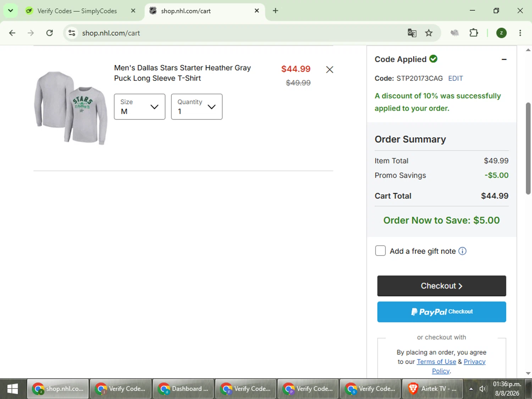The width and height of the screenshot is (532, 399).
Task: Select the Item Total $49.99 value
Action: click(x=496, y=161)
